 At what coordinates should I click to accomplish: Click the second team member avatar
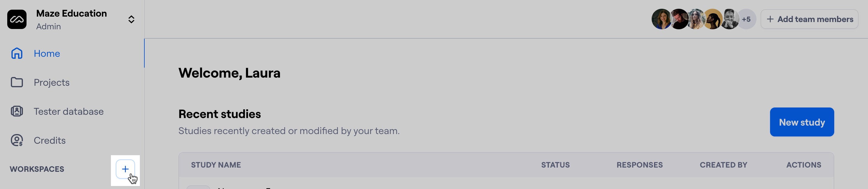point(678,19)
